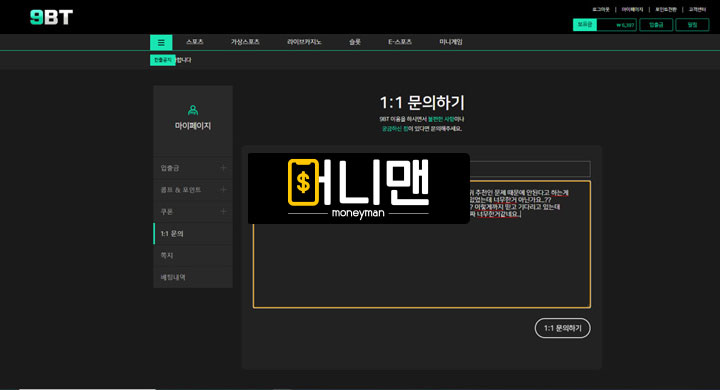Select E-스포츠 in the navigation bar

tap(400, 42)
